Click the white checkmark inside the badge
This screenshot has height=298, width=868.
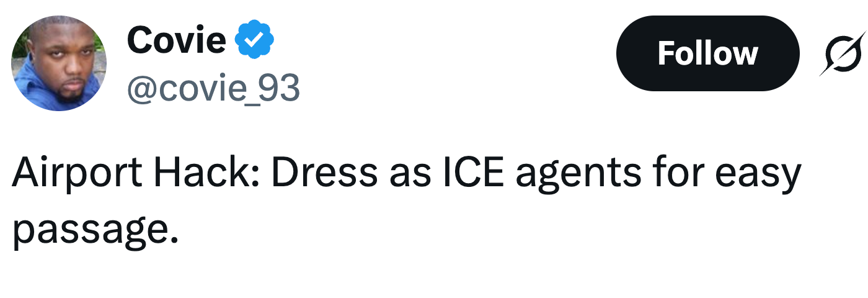(x=254, y=40)
